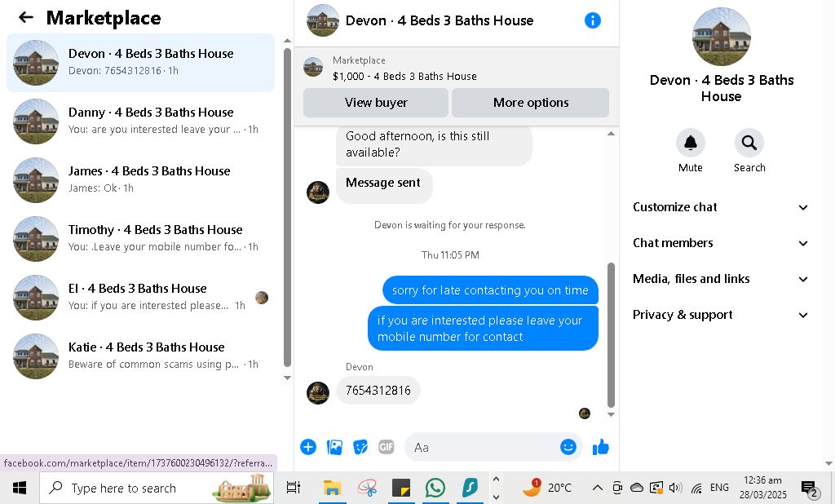
Task: Open Katie conversation in list
Action: pyautogui.click(x=140, y=356)
